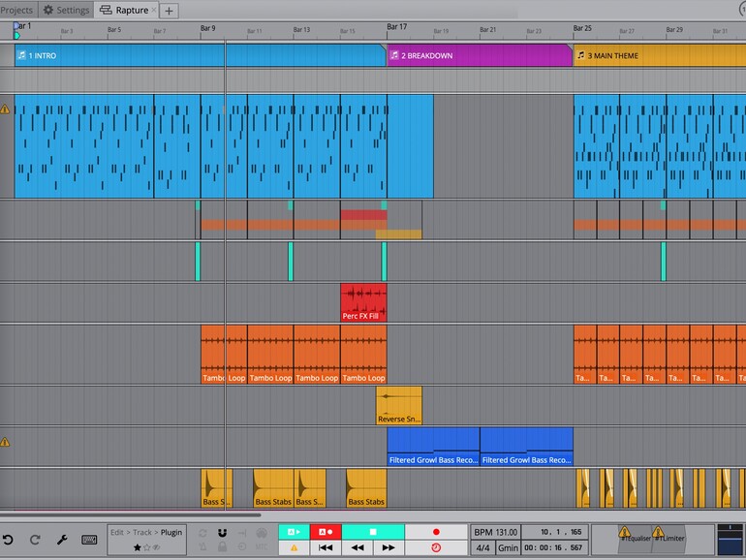The image size is (746, 560).
Task: Click the Track breadcrumb in the properties selector
Action: pos(142,533)
